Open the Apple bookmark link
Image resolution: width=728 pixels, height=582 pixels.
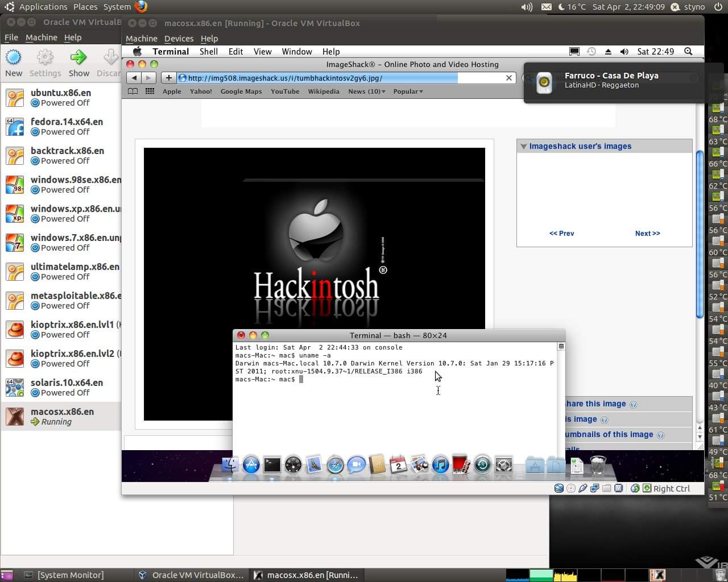click(x=172, y=92)
